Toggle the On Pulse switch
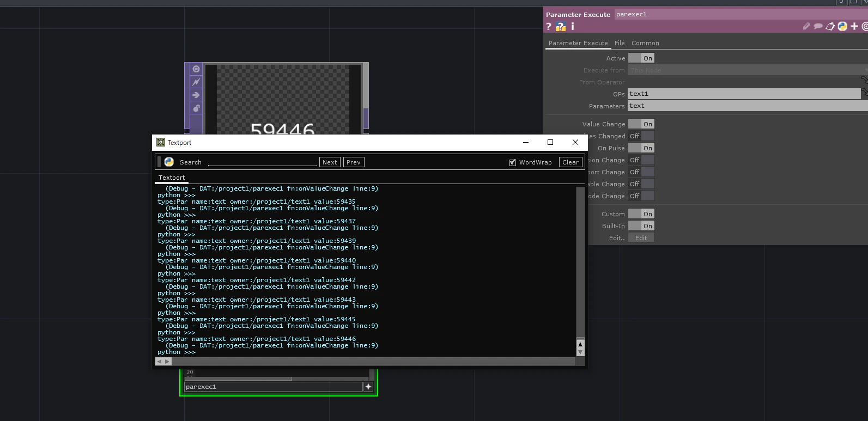This screenshot has height=421, width=868. click(641, 148)
